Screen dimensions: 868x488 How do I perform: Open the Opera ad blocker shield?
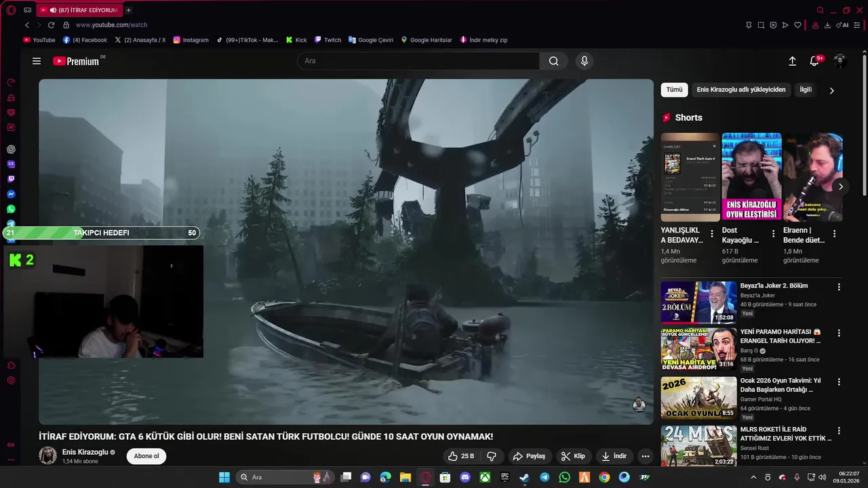(x=772, y=25)
